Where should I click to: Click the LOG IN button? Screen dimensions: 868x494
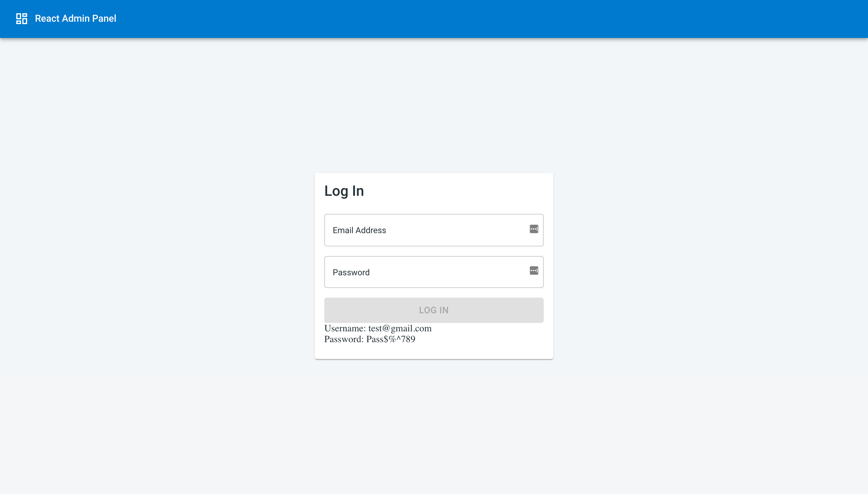point(434,310)
